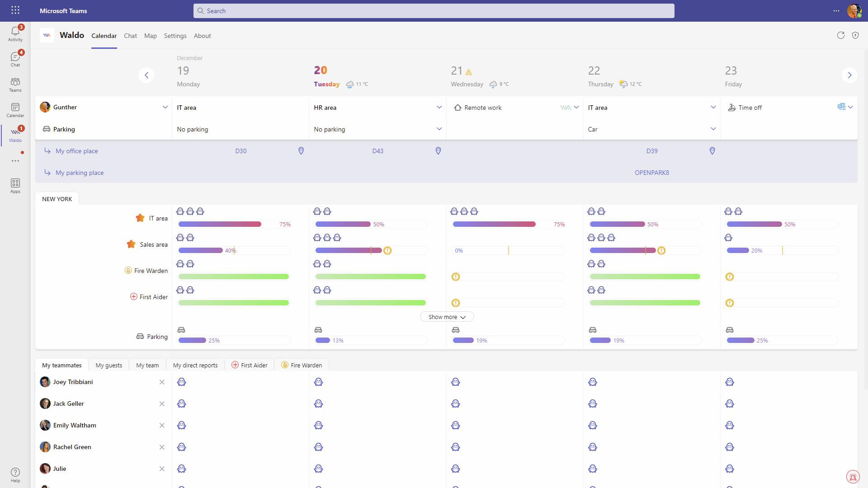The height and width of the screenshot is (488, 868).
Task: Click Monday Parking 25% occupancy bar
Action: pos(234,340)
